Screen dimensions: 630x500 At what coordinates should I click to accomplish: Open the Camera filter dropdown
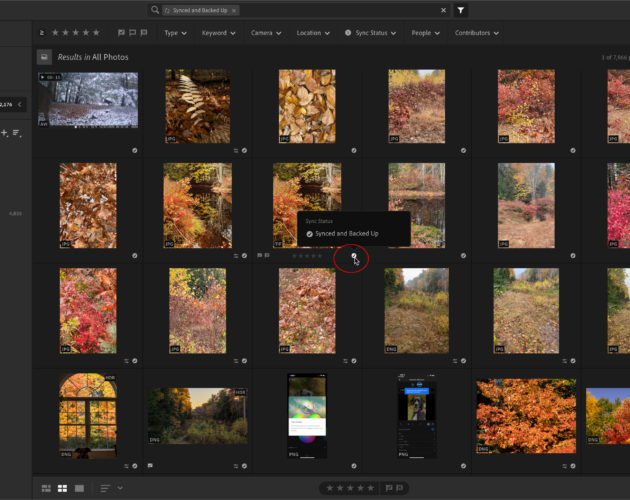pos(266,33)
